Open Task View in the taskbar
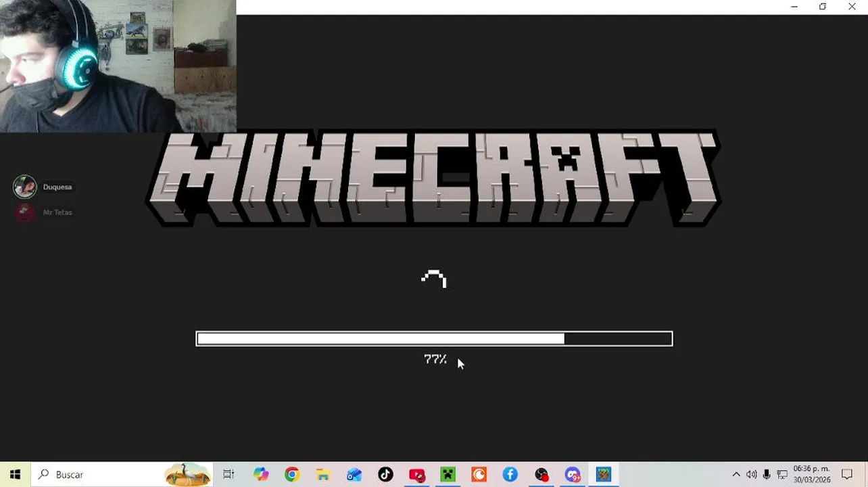This screenshot has height=487, width=868. point(228,474)
